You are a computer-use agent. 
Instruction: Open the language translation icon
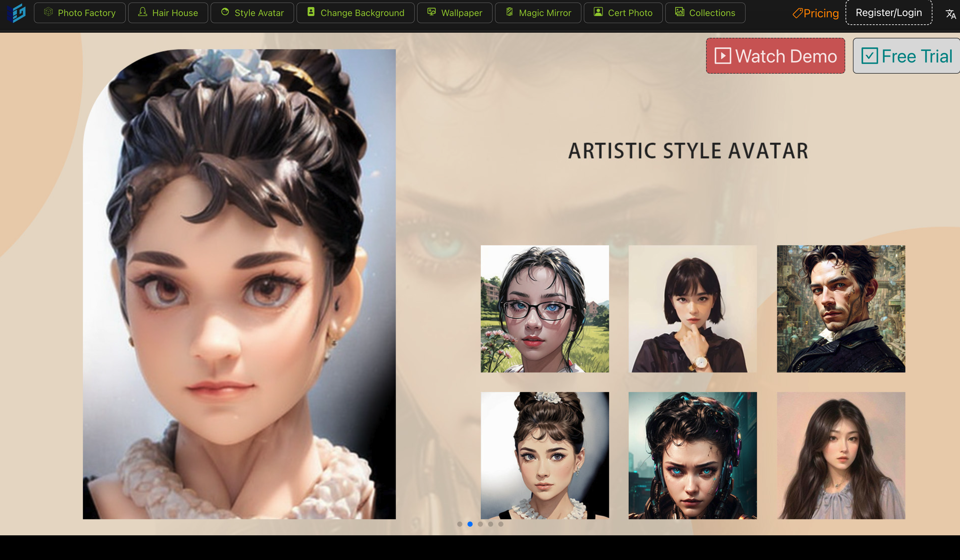(x=951, y=14)
